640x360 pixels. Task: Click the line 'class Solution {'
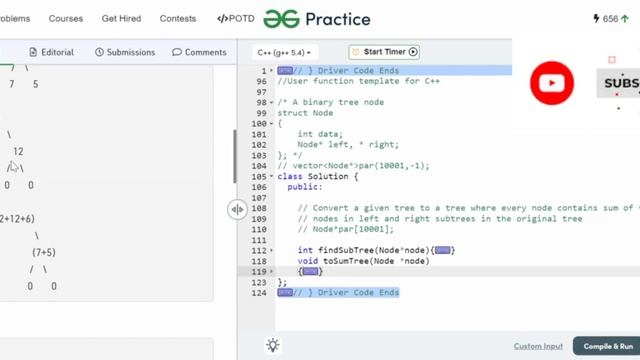click(x=318, y=176)
